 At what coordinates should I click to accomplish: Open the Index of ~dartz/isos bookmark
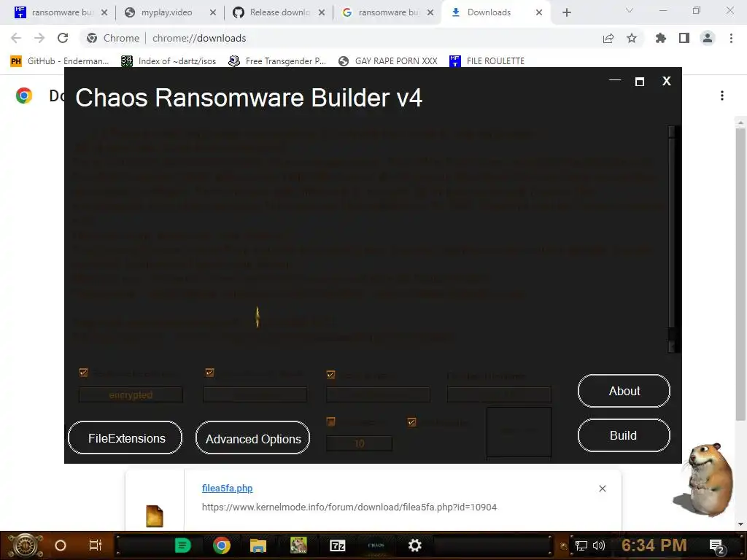click(x=169, y=61)
